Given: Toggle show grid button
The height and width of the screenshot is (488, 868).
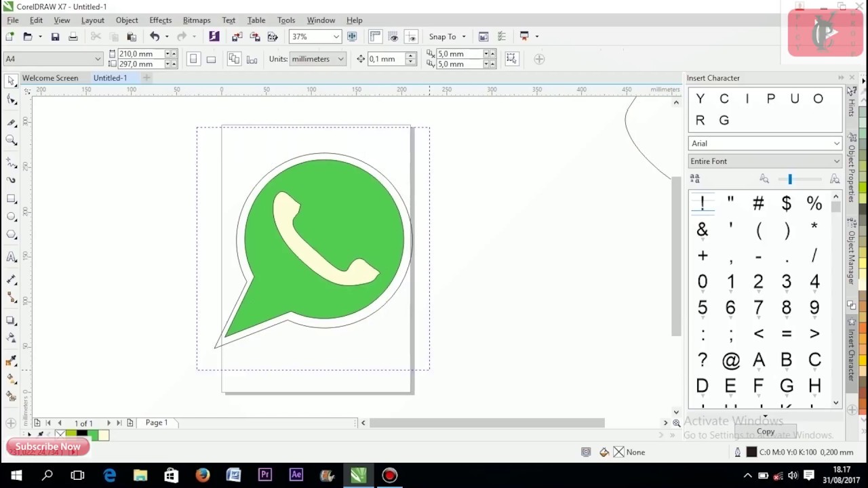Looking at the screenshot, I should pos(393,37).
